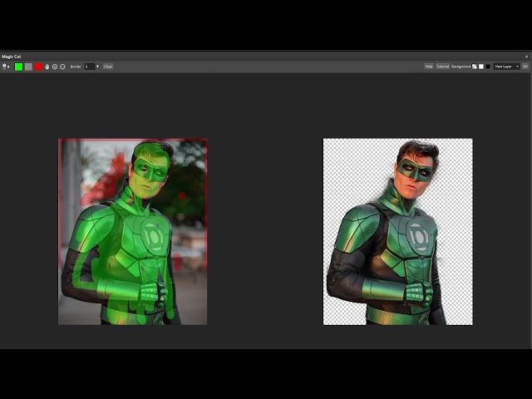532x399 pixels.
Task: Set preview background to white
Action: point(481,66)
